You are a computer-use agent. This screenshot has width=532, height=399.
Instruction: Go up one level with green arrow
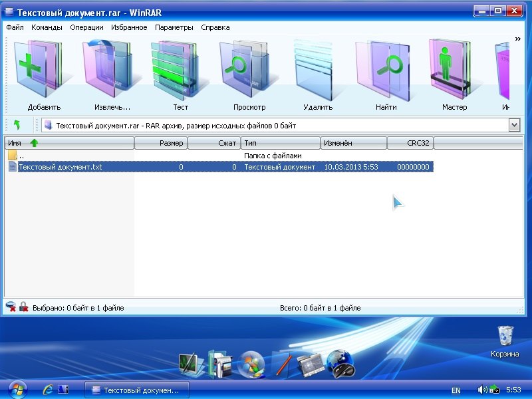[17, 125]
